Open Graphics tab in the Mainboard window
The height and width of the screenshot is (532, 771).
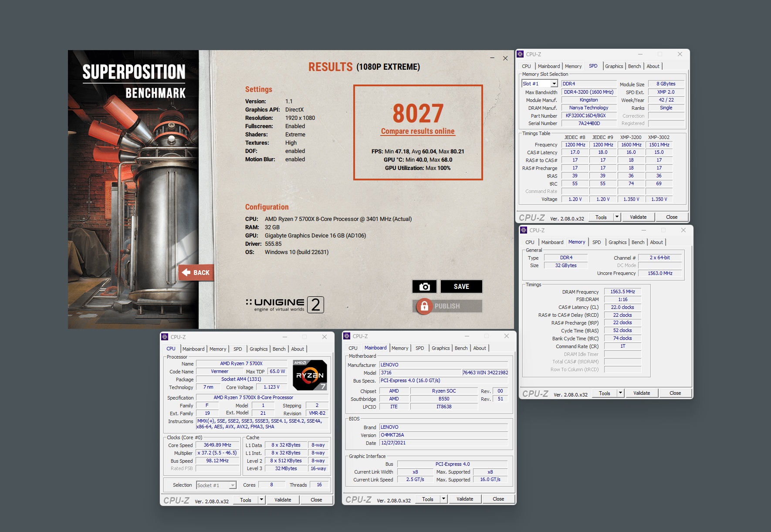(x=440, y=348)
